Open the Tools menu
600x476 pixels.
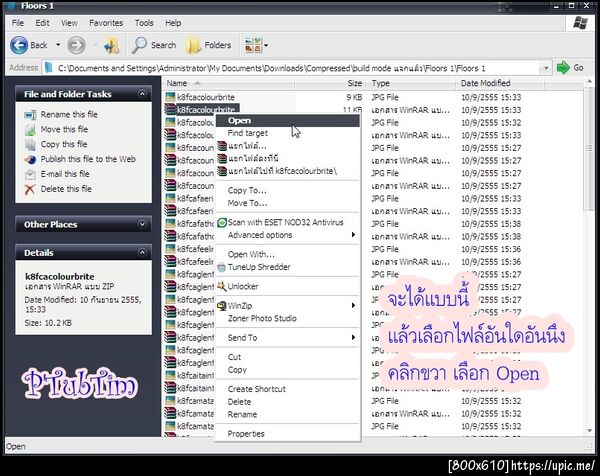point(144,23)
